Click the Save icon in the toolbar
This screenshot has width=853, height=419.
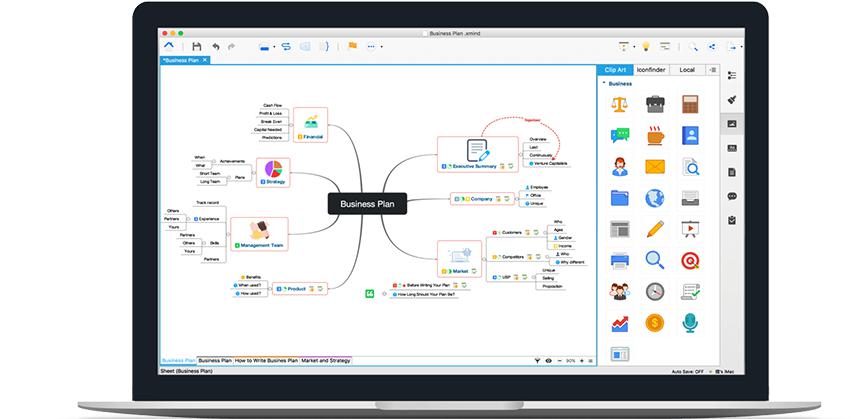click(x=197, y=46)
